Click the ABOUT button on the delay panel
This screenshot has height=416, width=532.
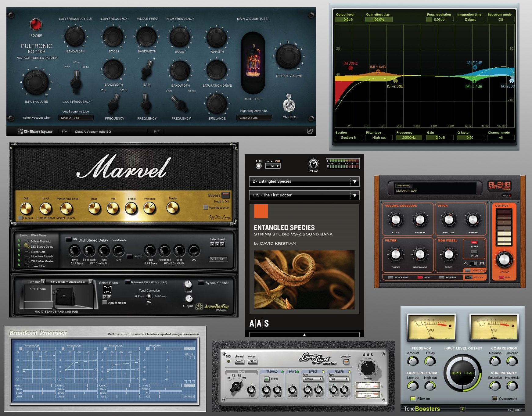pos(218,259)
